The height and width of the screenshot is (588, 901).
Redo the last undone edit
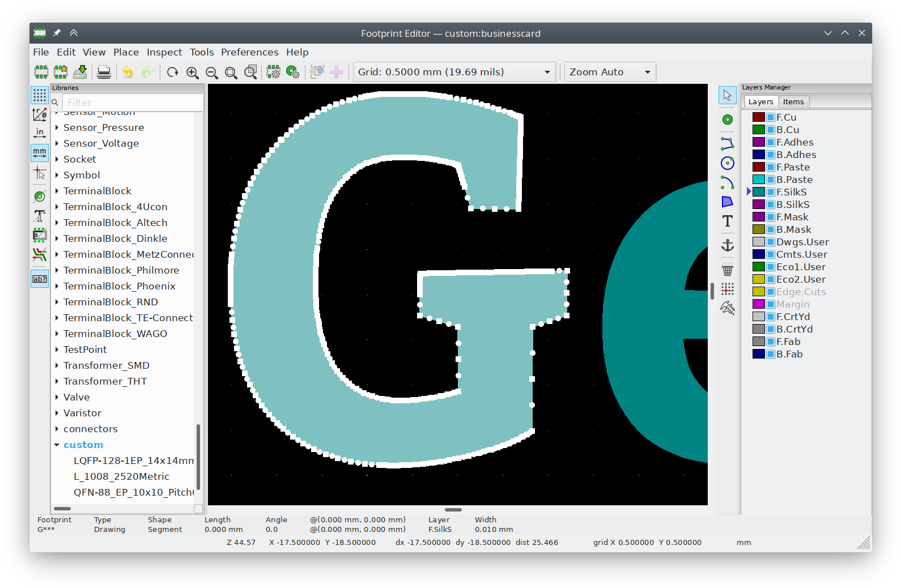[x=147, y=72]
